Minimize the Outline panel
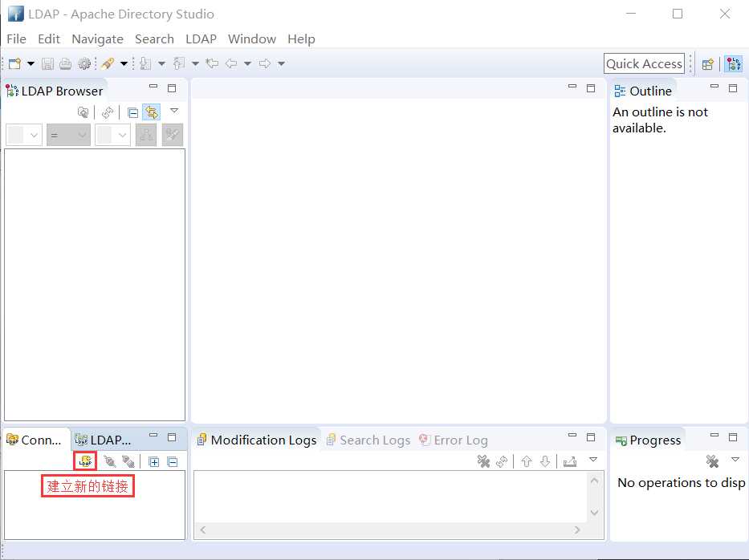Image resolution: width=749 pixels, height=560 pixels. pyautogui.click(x=714, y=87)
